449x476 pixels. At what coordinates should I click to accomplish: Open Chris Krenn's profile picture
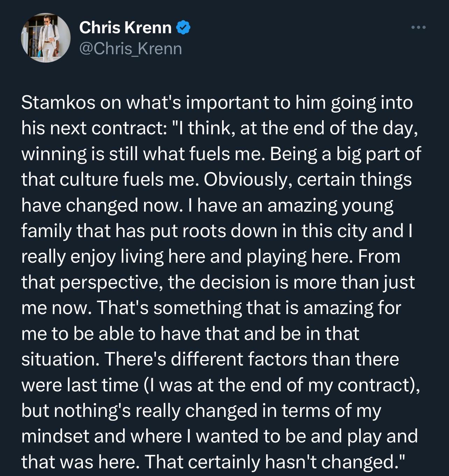click(x=46, y=38)
